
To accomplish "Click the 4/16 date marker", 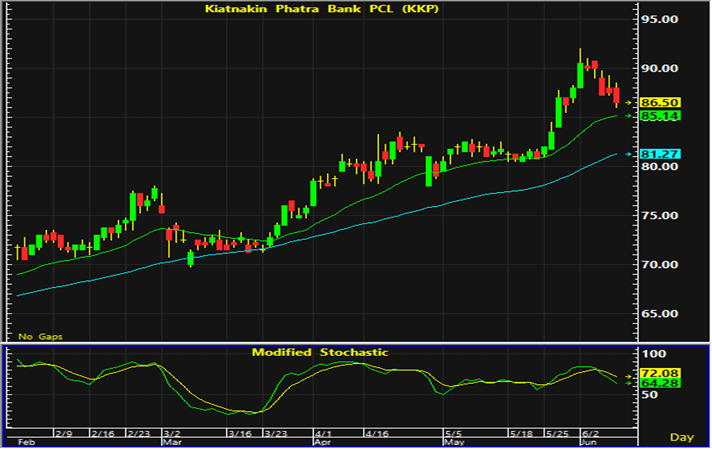I will [x=377, y=434].
